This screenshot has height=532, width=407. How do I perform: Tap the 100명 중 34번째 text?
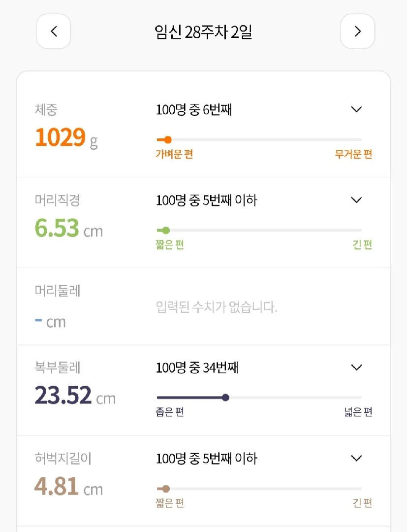197,367
